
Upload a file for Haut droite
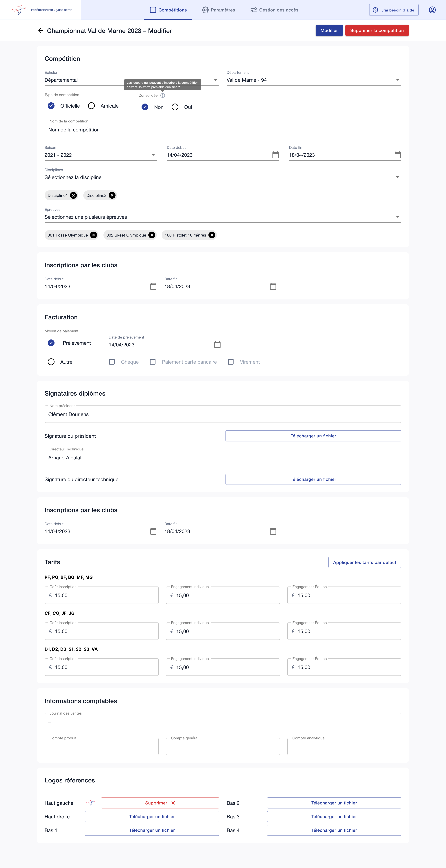(152, 817)
